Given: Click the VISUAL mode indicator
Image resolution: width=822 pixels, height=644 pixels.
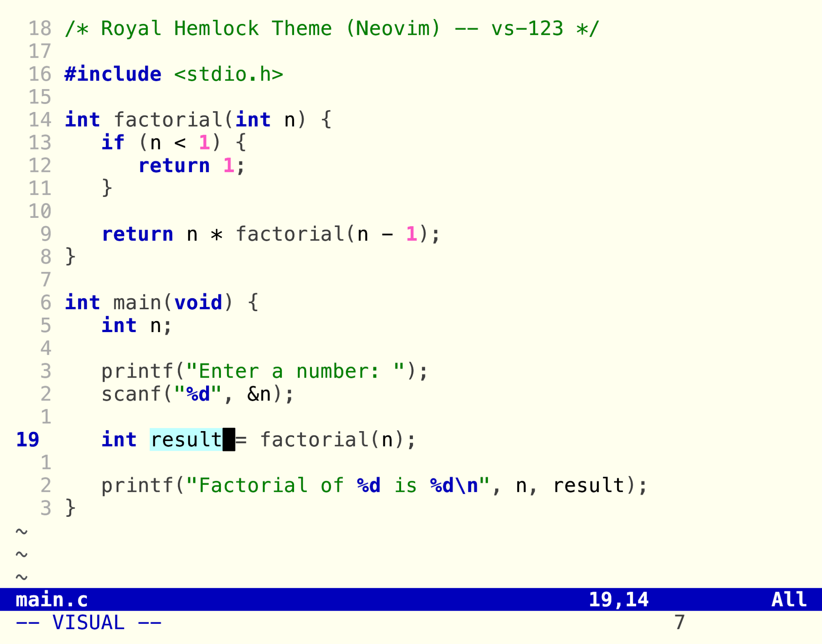Looking at the screenshot, I should (x=88, y=623).
